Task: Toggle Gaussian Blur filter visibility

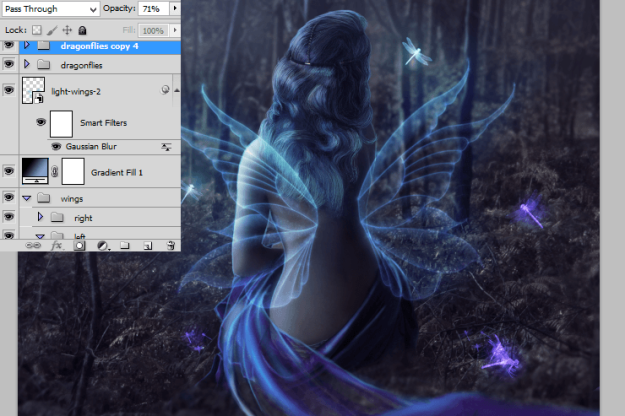Action: pos(56,147)
